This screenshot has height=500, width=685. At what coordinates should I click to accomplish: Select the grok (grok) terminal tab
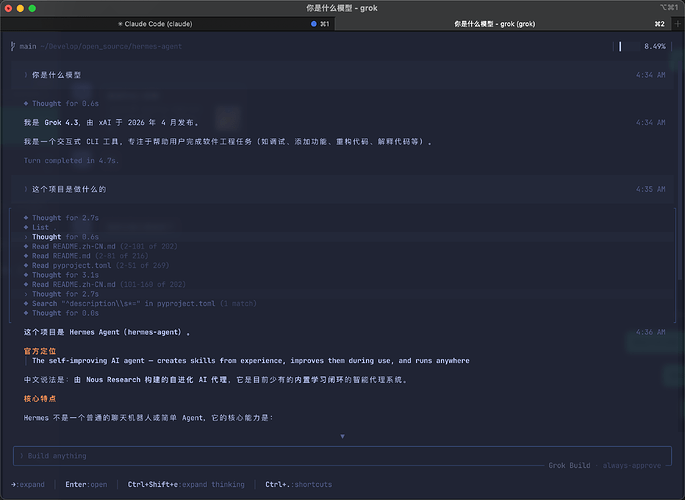click(503, 24)
